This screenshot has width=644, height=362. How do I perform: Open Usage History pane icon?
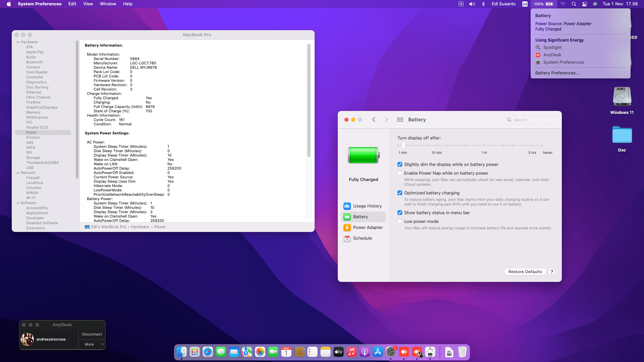click(347, 206)
